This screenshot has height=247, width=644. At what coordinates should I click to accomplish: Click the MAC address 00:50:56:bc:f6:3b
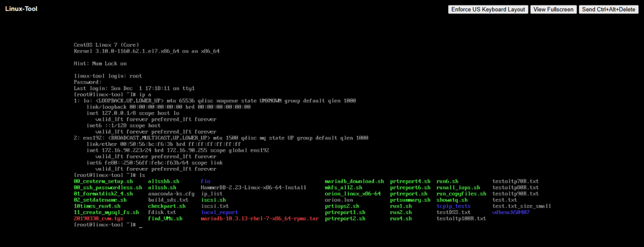pos(146,144)
